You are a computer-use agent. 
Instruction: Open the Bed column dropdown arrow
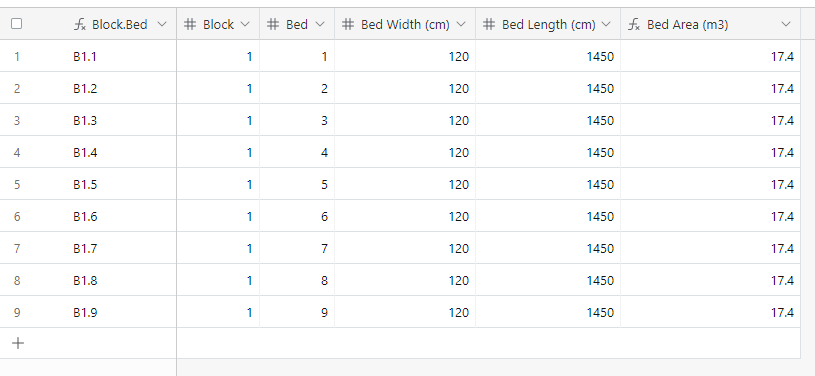(320, 24)
